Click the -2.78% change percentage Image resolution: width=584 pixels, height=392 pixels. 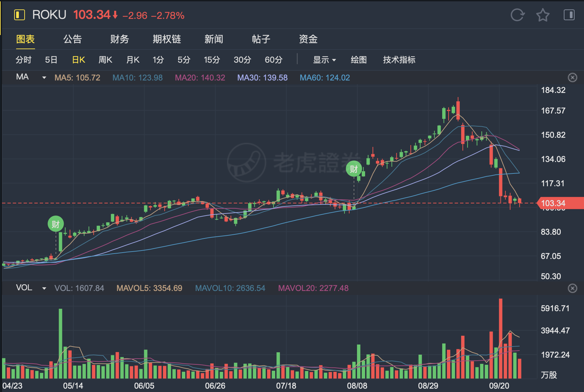pos(168,15)
